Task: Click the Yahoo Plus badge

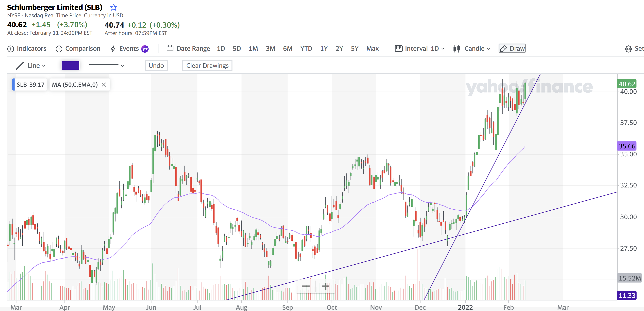Action: [145, 49]
